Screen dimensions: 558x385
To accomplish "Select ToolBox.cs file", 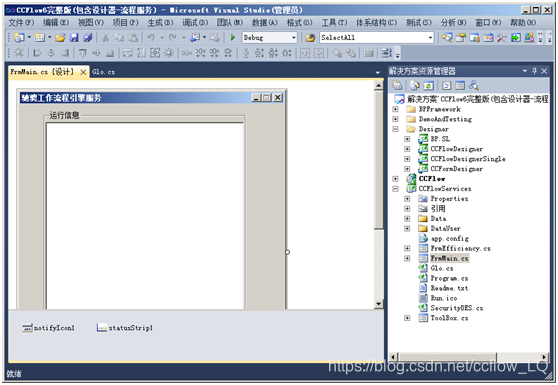I will coord(449,318).
